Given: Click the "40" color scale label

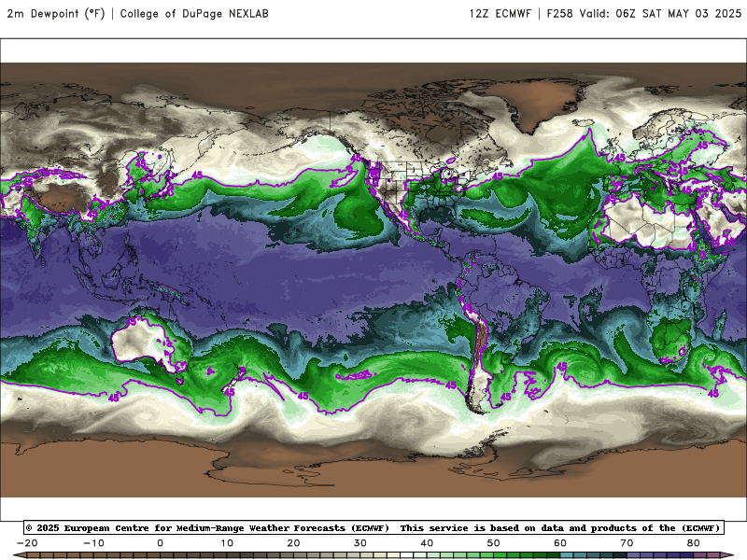Looking at the screenshot, I should click(427, 543).
